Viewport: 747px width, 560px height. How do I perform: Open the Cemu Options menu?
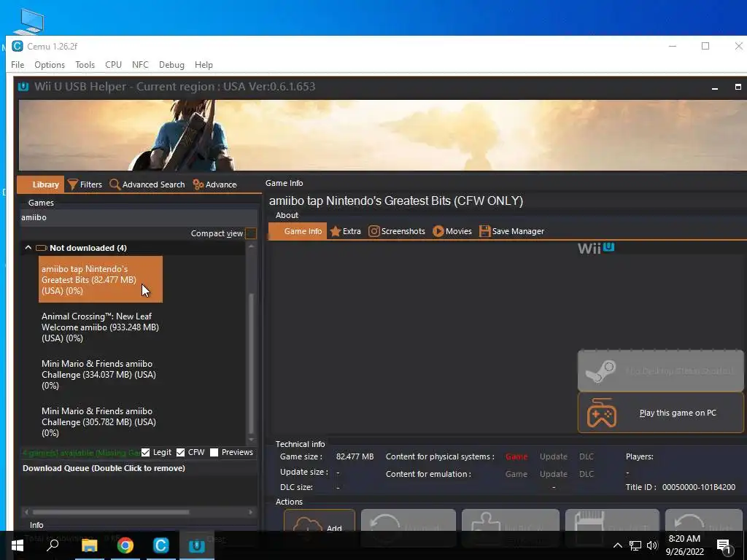click(x=50, y=65)
